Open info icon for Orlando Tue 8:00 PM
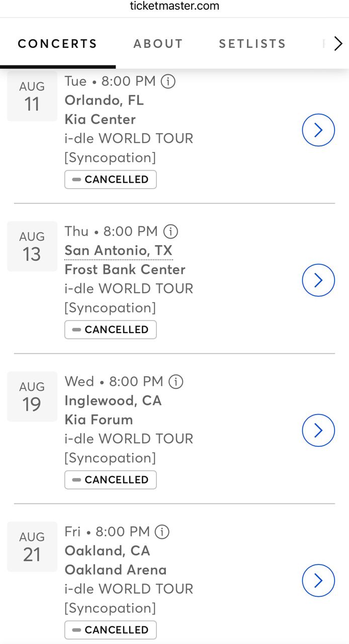Viewport: 349px width, 644px height. tap(168, 81)
